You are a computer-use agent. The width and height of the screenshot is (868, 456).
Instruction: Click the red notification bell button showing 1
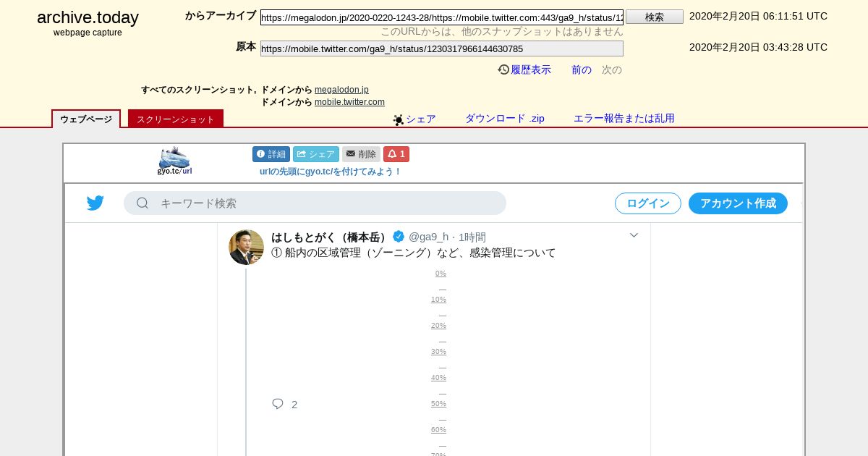[396, 154]
